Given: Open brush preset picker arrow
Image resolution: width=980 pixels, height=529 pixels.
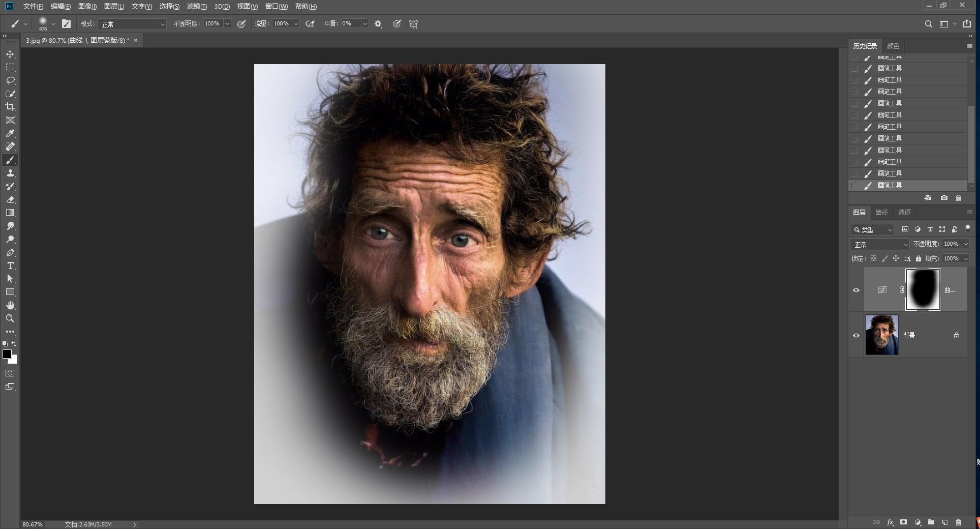Looking at the screenshot, I should [x=53, y=24].
